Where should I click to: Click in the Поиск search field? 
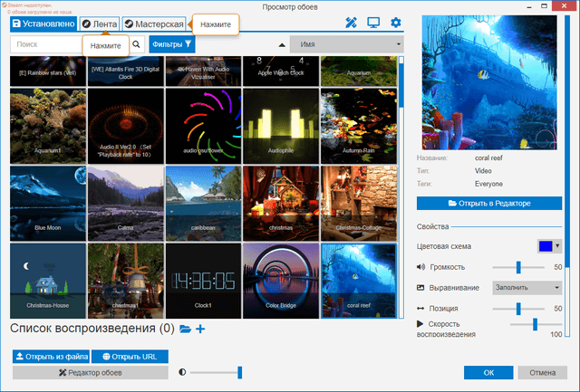click(x=69, y=43)
